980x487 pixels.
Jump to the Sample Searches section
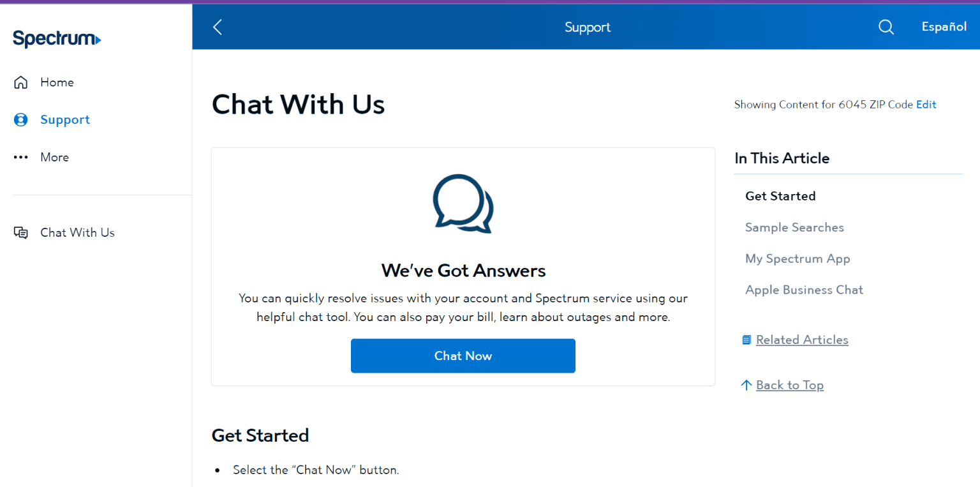pyautogui.click(x=794, y=227)
